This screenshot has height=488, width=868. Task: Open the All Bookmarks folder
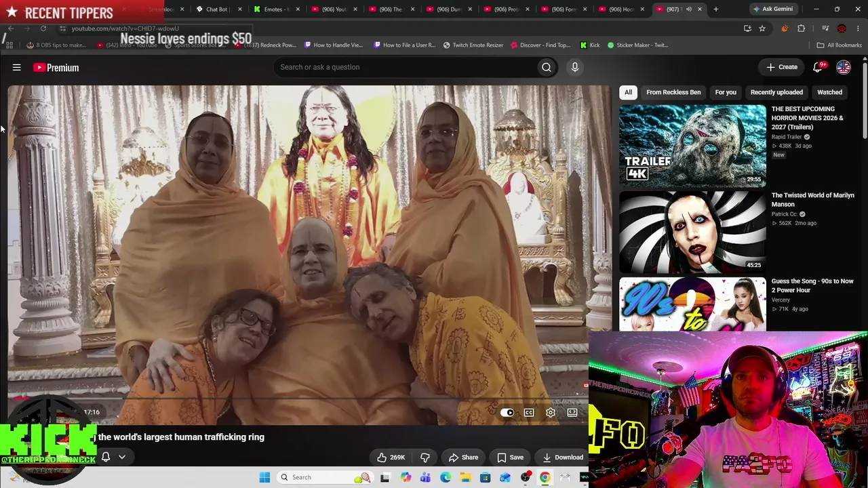(x=839, y=45)
